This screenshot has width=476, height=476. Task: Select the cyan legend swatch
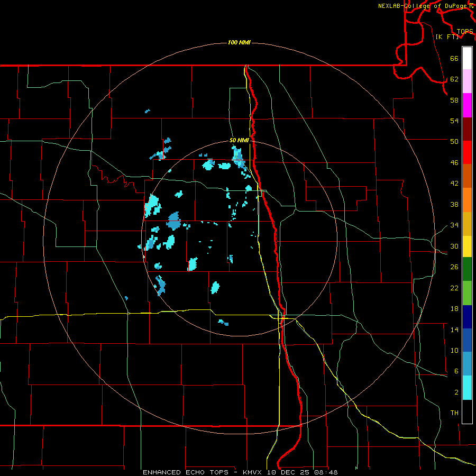point(467,388)
